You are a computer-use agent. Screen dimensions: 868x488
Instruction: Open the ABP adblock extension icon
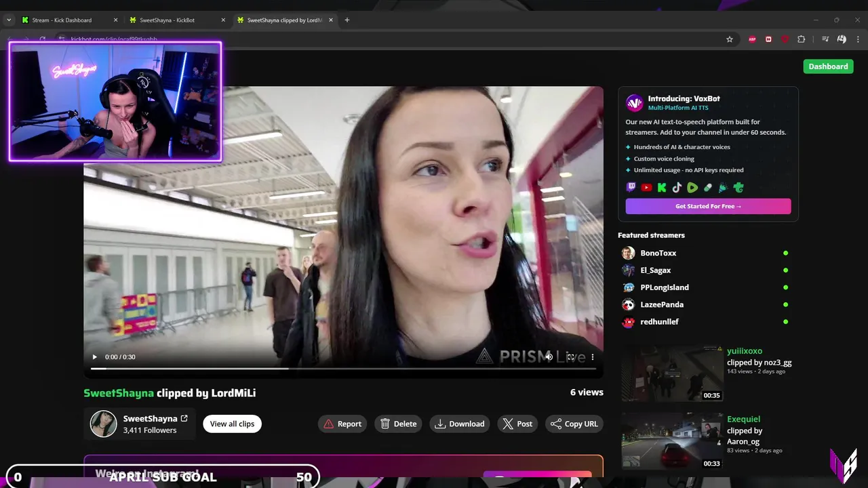[752, 39]
